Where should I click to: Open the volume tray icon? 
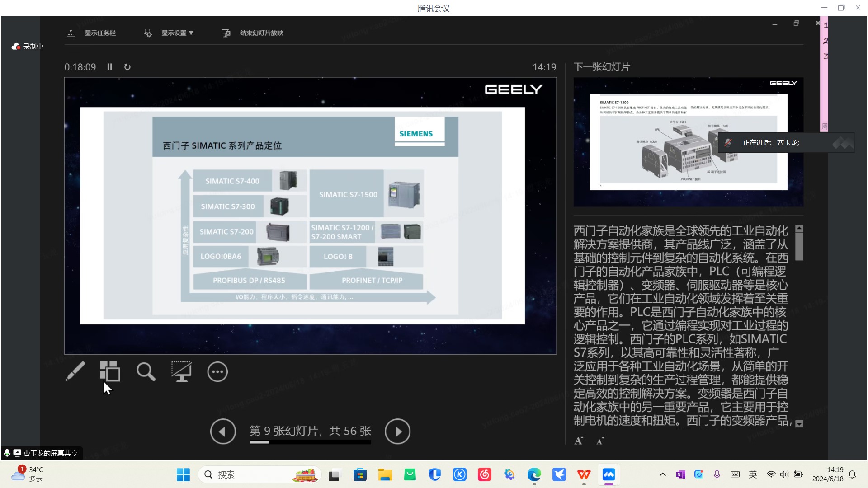(x=784, y=474)
